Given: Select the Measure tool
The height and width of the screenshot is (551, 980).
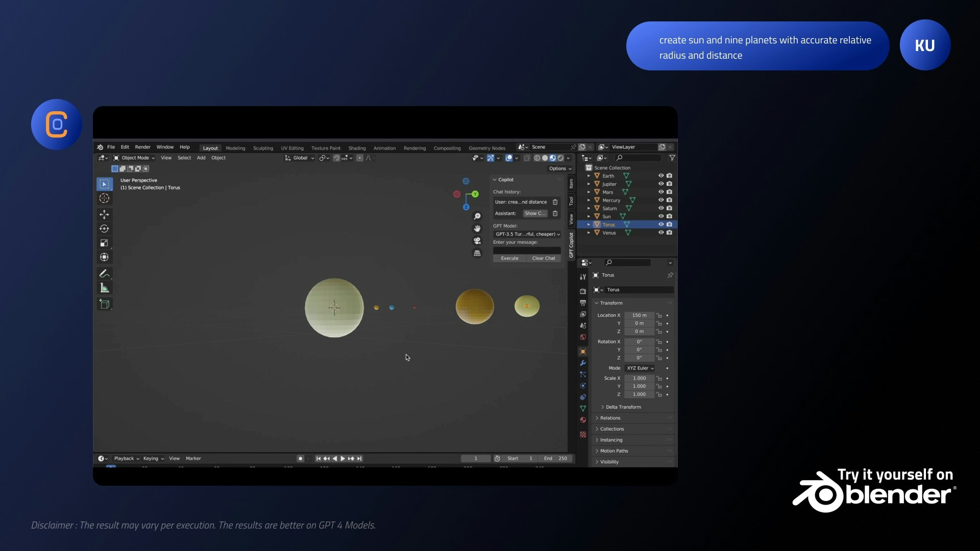Looking at the screenshot, I should pyautogui.click(x=104, y=288).
